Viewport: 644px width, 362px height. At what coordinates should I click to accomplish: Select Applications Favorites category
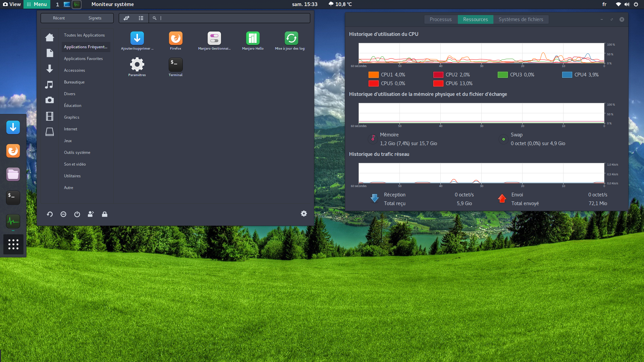84,59
